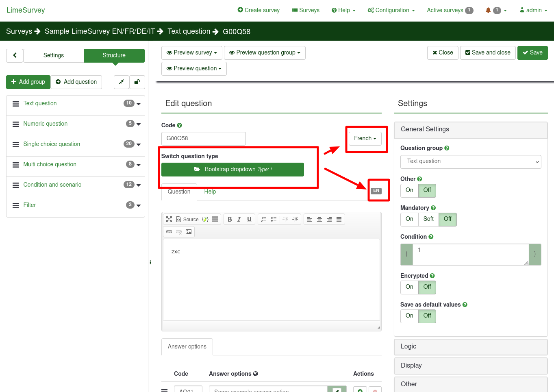Click the insert image icon
This screenshot has width=554, height=392.
click(x=189, y=232)
